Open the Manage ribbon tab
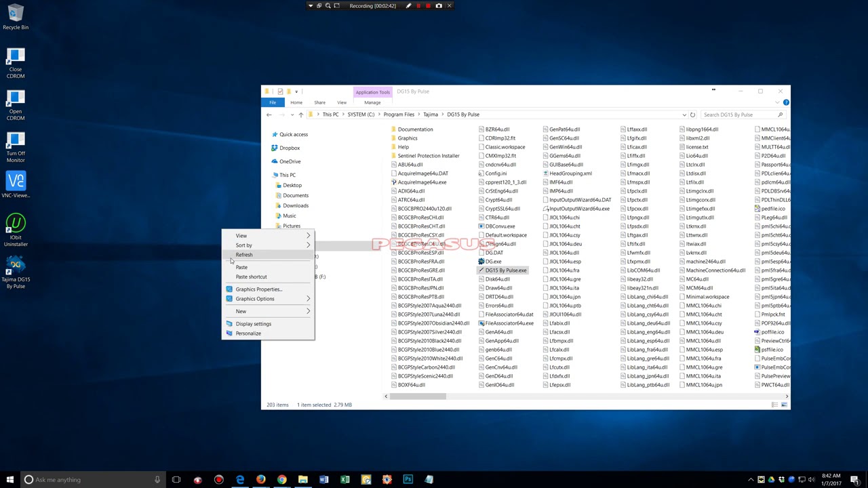Image resolution: width=868 pixels, height=488 pixels. click(372, 102)
